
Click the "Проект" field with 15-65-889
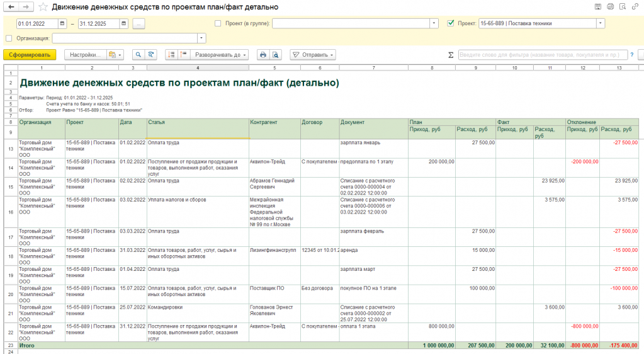(537, 23)
